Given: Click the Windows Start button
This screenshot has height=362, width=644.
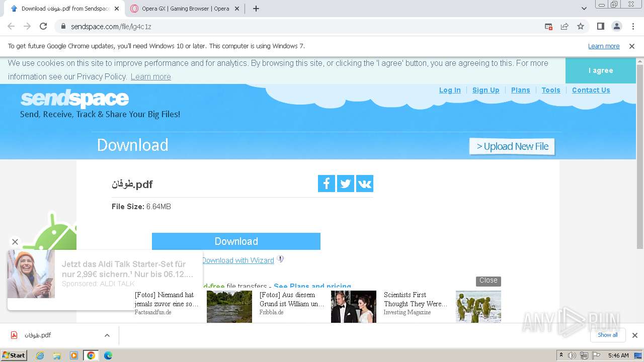Looking at the screenshot, I should (14, 355).
